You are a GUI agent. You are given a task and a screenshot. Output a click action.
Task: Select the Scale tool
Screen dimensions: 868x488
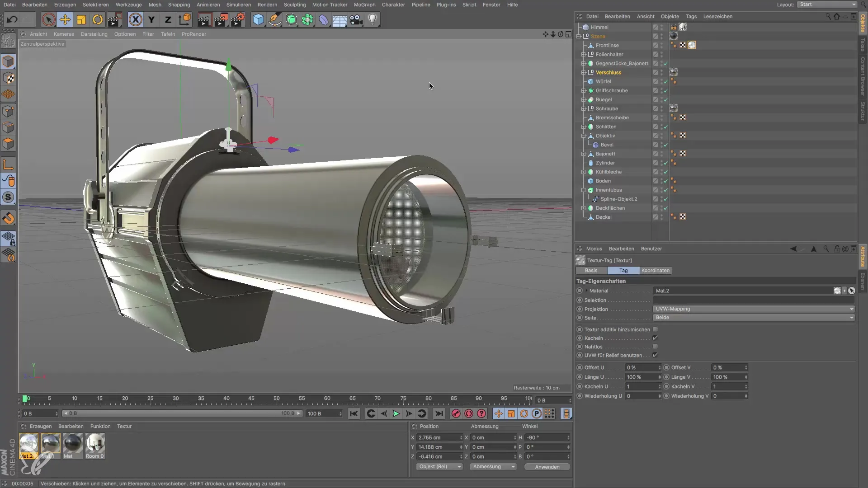[x=81, y=20]
